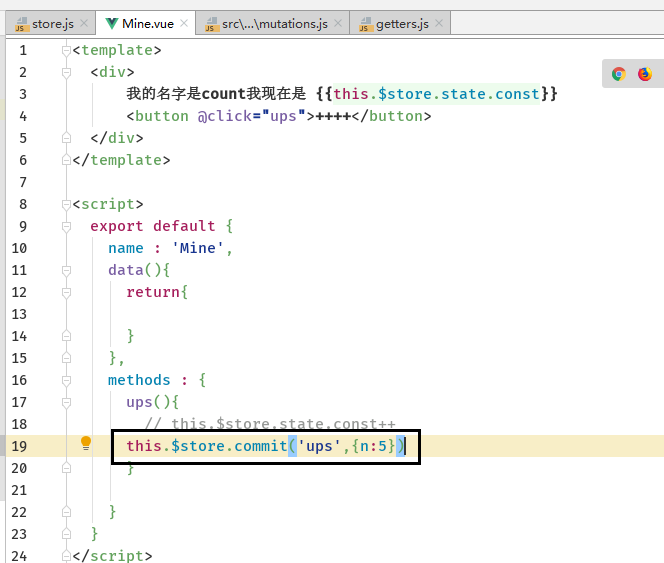Click the 'export default' keywords
This screenshot has width=664, height=563.
tap(153, 226)
